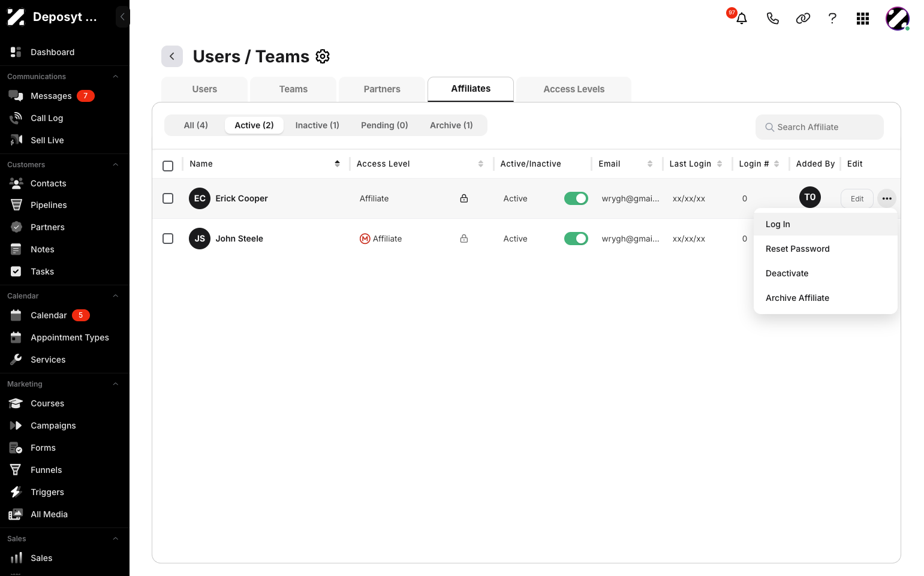Choose Log In from the context menu
924x576 pixels.
pyautogui.click(x=826, y=224)
